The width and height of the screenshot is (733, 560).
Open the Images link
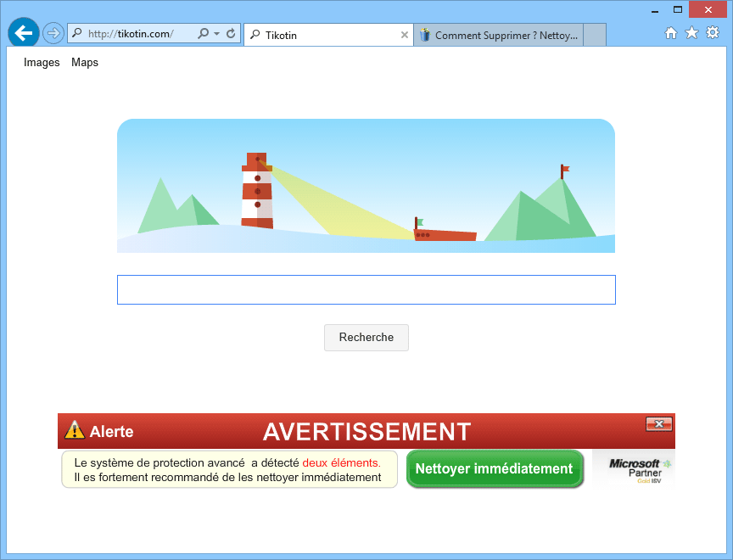tap(42, 62)
